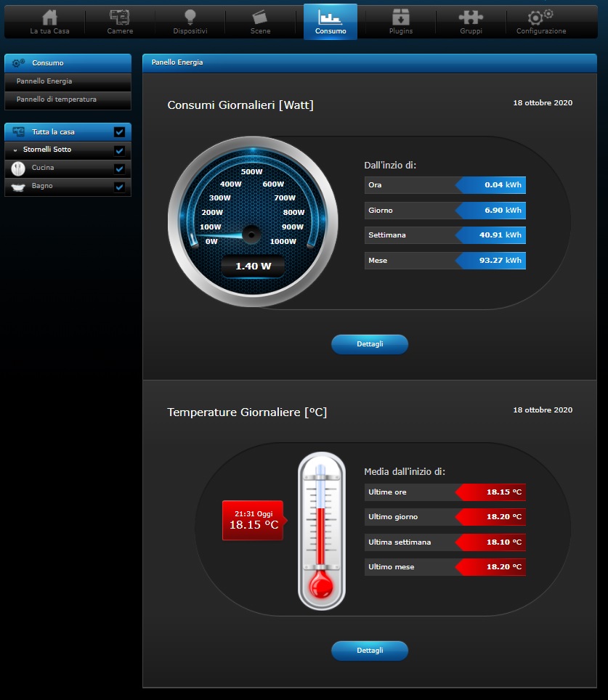Open the Gruppi puzzle icon
Image resolution: width=608 pixels, height=700 pixels.
pos(471,17)
